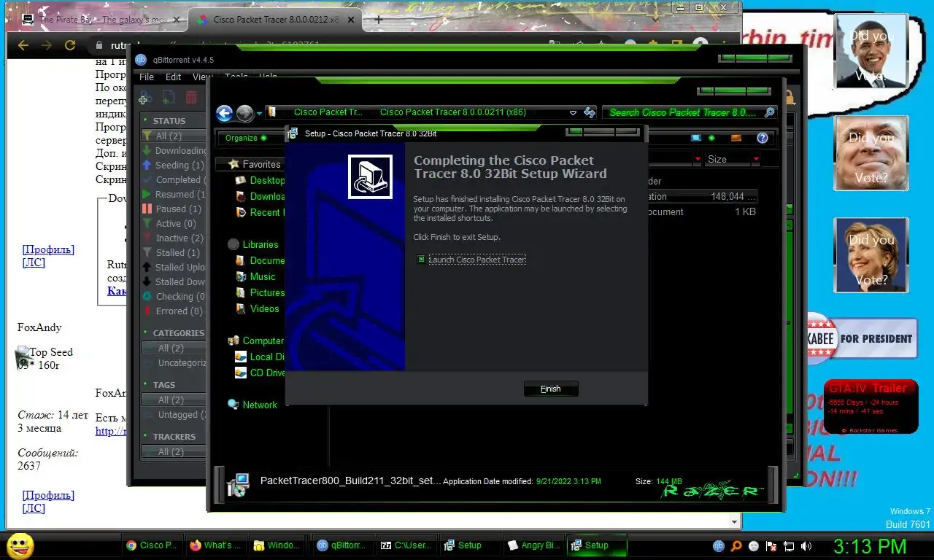Go back in Explorer window
Viewport: 934px width, 560px height.
[x=224, y=113]
